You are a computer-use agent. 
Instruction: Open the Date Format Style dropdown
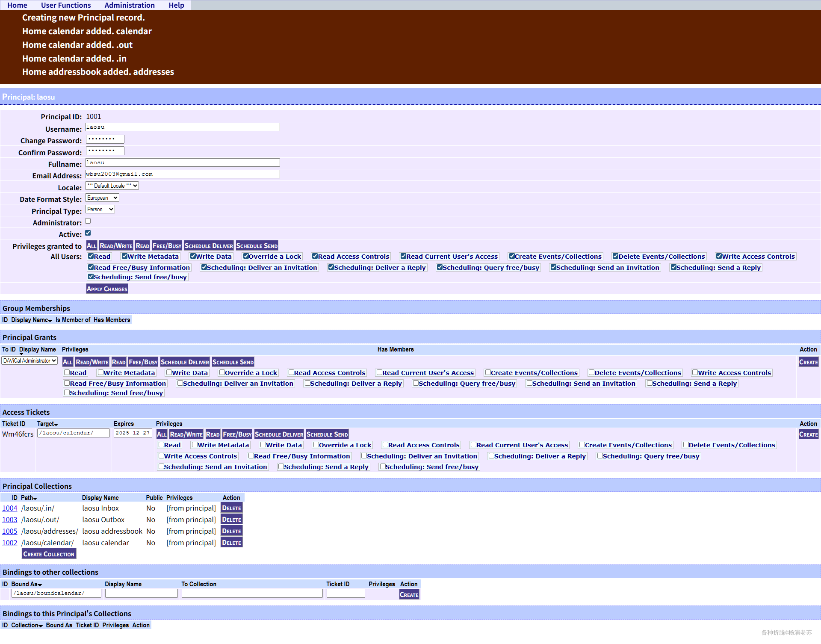[102, 198]
